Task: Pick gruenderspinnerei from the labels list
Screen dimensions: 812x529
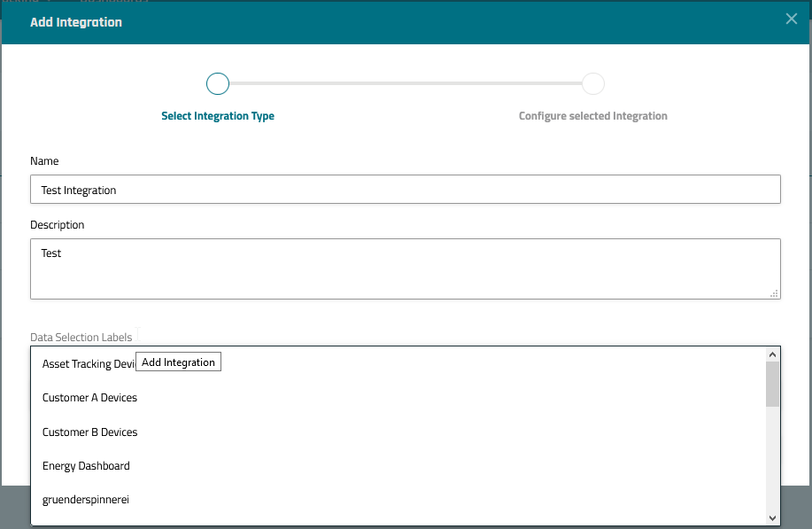Action: pos(84,500)
